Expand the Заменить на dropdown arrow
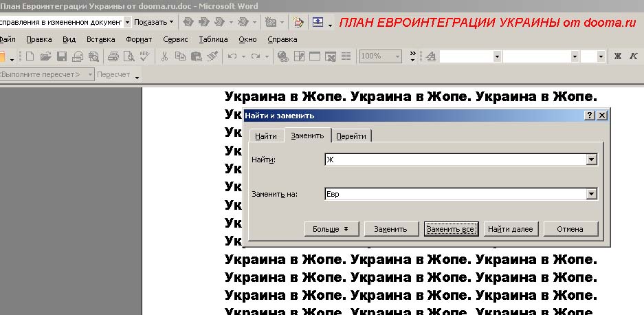 (591, 194)
